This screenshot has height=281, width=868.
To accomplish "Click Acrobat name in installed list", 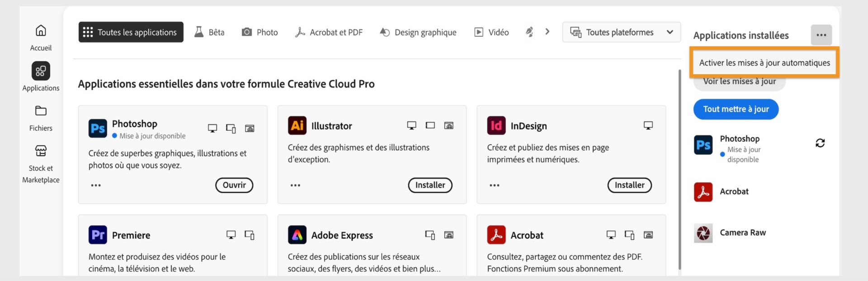I will coord(734,191).
